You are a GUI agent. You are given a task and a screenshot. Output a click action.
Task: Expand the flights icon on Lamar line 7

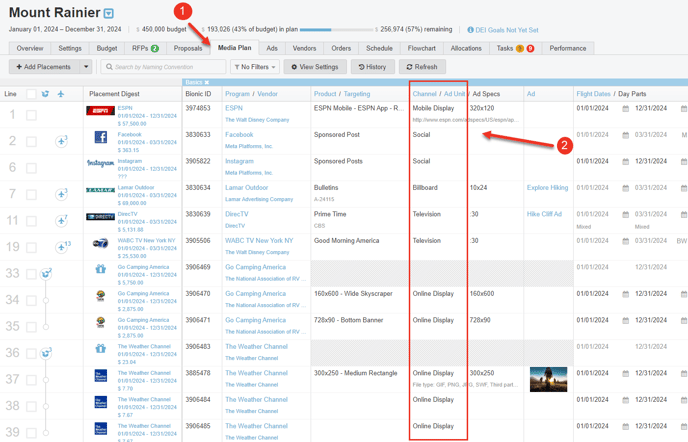tap(61, 194)
